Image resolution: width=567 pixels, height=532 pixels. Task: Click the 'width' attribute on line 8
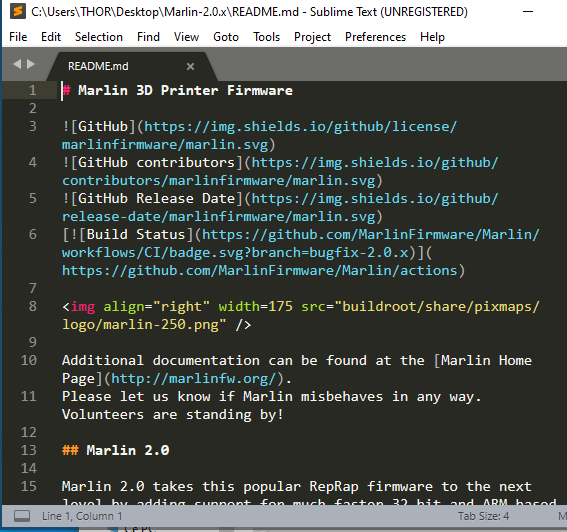click(x=239, y=307)
